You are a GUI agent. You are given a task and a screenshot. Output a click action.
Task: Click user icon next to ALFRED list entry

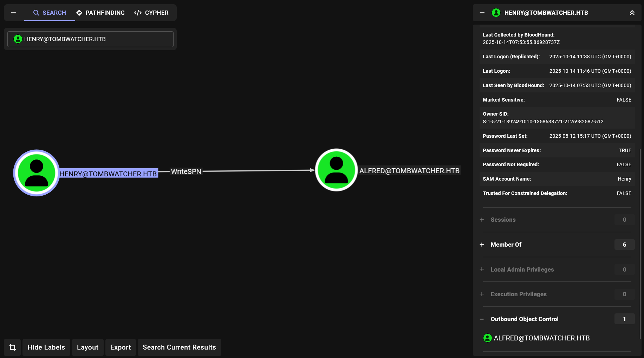[487, 338]
